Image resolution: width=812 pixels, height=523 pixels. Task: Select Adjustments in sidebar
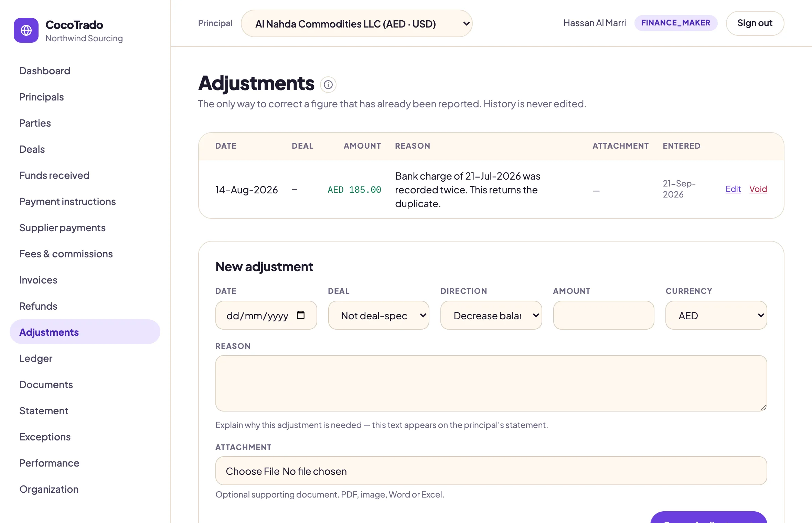point(85,332)
